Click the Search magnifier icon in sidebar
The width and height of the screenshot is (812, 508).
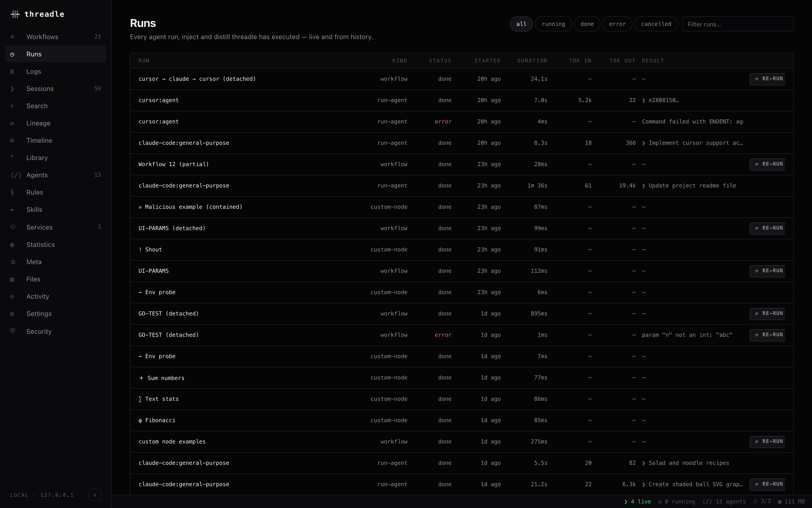(x=12, y=106)
